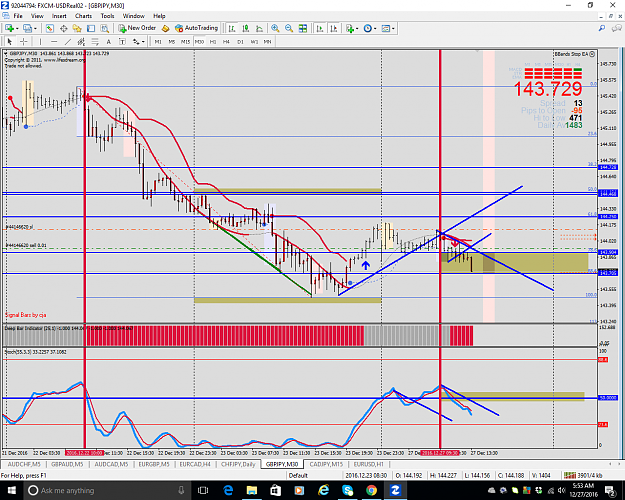Viewport: 625px width, 500px height.
Task: Select the Text Label tool
Action: tap(122, 41)
